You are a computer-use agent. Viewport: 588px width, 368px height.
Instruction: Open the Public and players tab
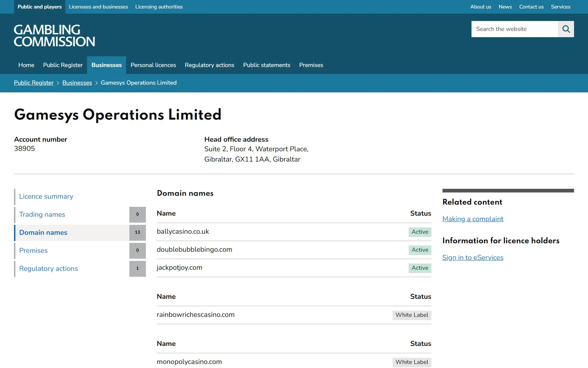coord(40,7)
